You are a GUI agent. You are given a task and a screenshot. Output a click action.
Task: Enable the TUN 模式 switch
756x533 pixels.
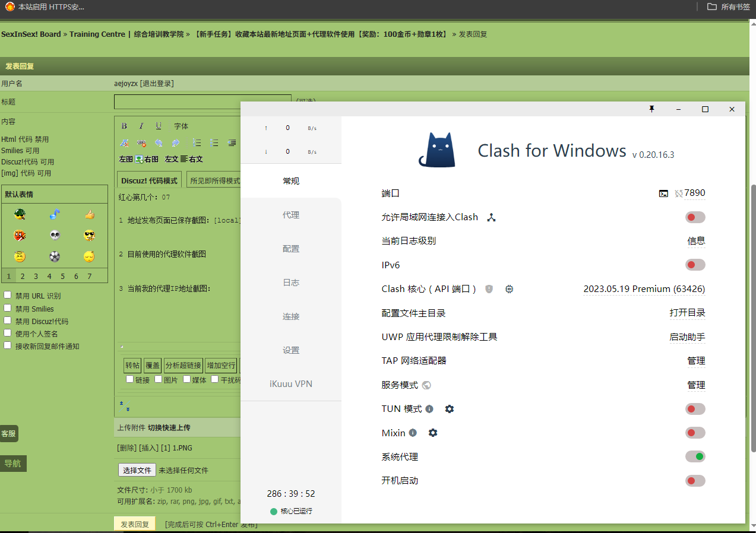coord(695,409)
